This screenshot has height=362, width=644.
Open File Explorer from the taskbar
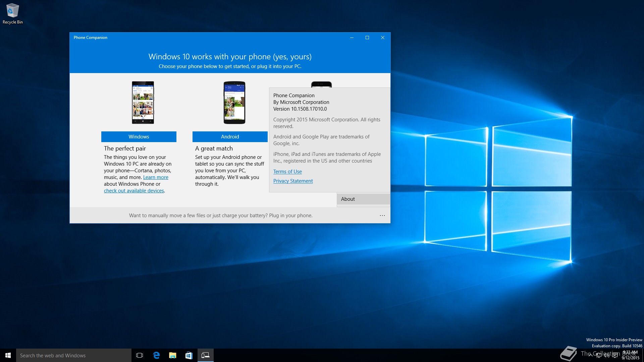[x=173, y=355]
